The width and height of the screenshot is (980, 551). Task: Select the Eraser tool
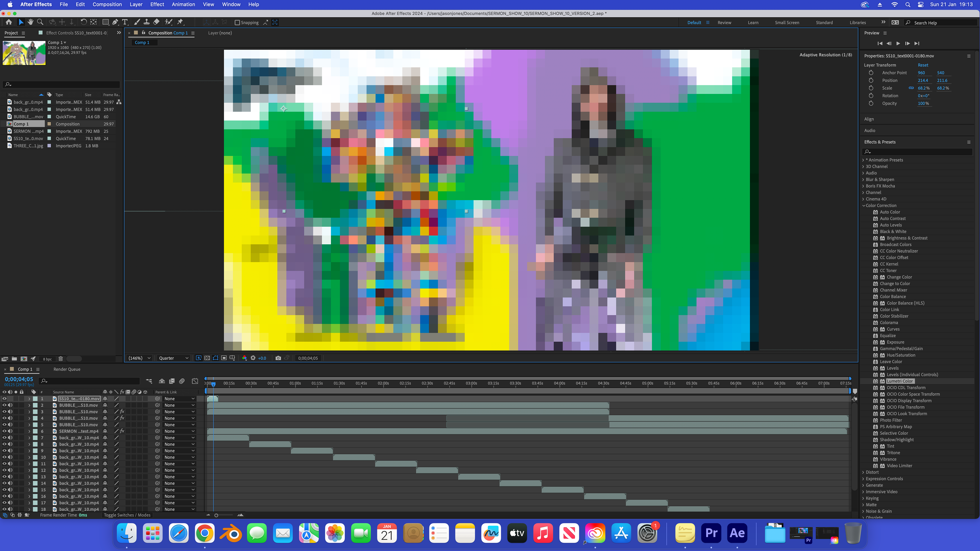pos(156,22)
